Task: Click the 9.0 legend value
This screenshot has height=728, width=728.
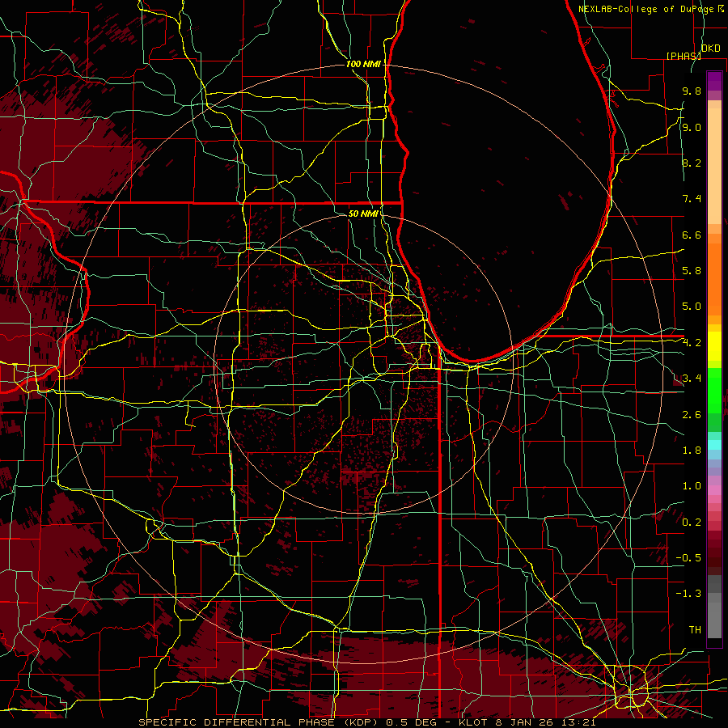Action: [692, 127]
